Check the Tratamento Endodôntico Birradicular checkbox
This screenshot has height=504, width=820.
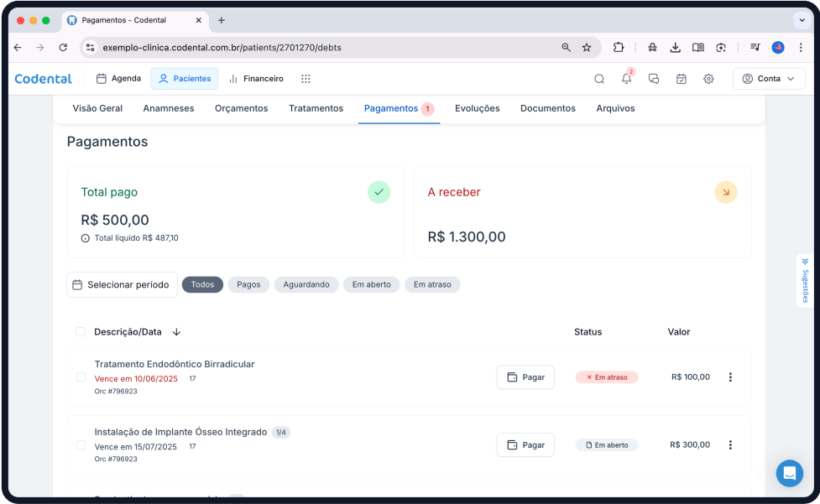(x=81, y=377)
